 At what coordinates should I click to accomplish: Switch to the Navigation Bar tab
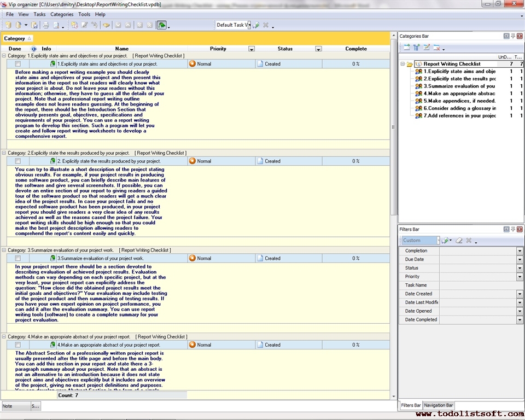point(439,405)
